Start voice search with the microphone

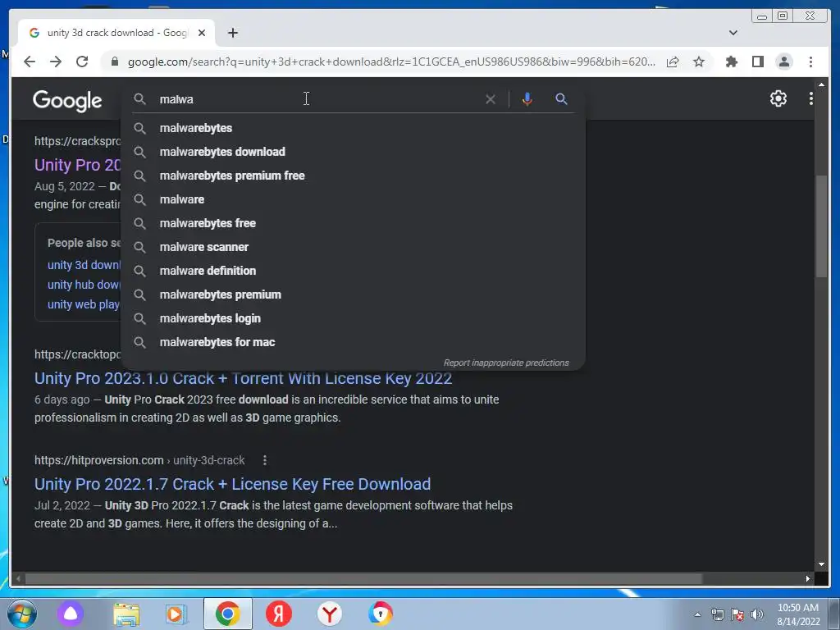point(527,99)
